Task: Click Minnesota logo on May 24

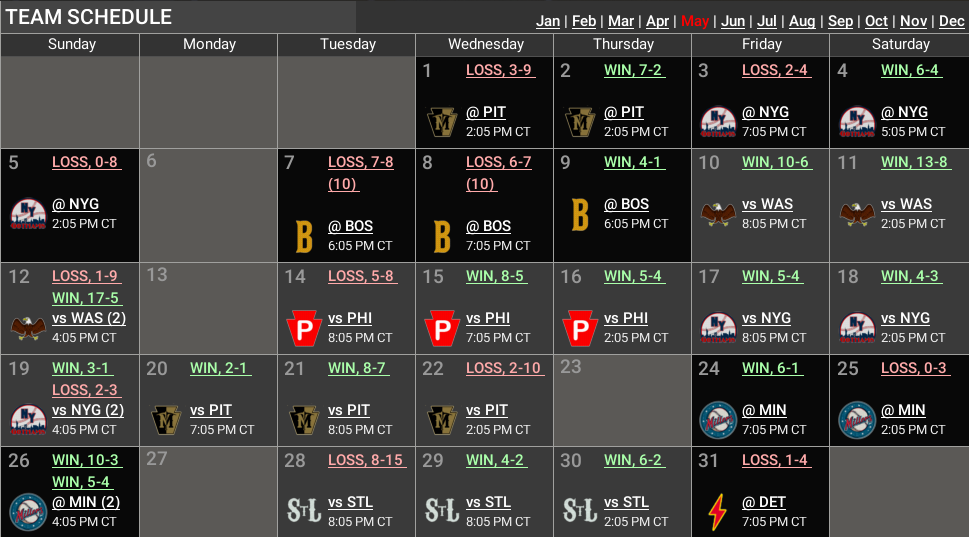Action: [717, 419]
